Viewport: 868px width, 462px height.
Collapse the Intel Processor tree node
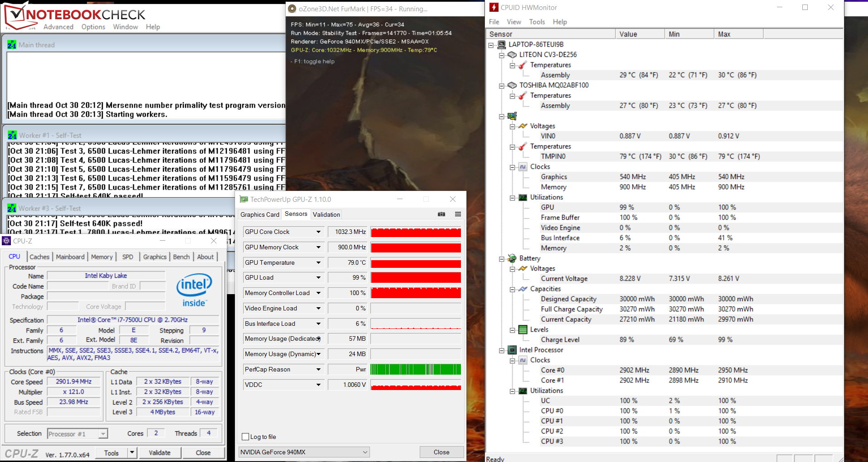(502, 350)
